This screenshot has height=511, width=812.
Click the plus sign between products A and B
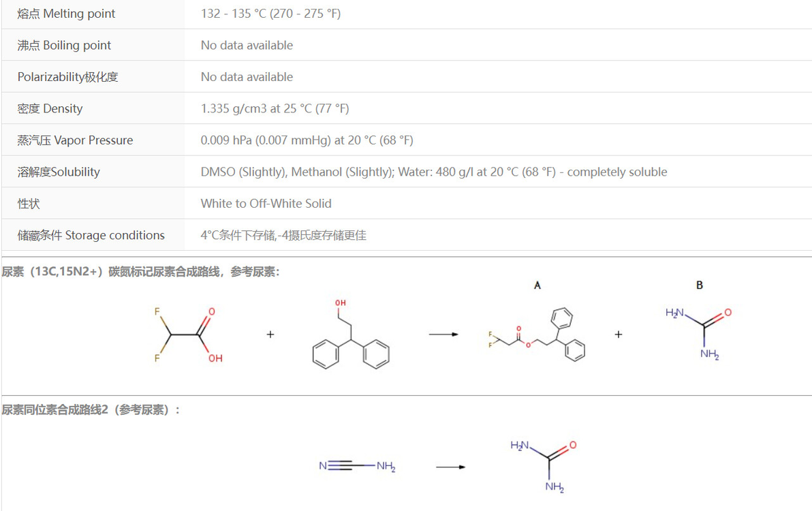619,335
